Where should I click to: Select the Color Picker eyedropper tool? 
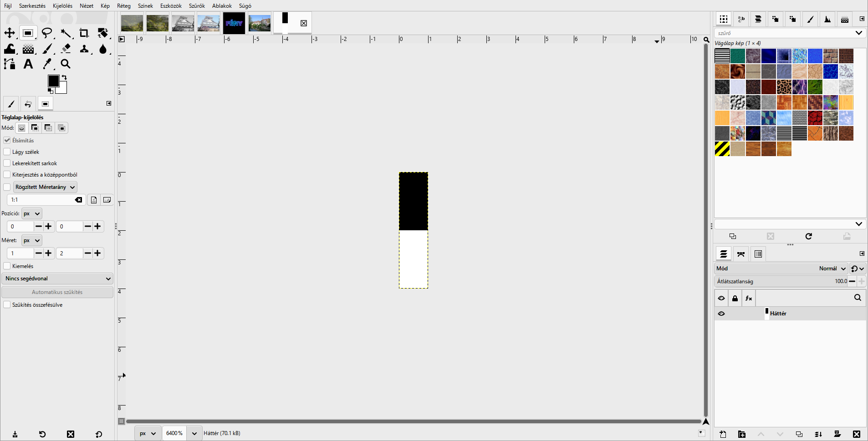(x=47, y=64)
